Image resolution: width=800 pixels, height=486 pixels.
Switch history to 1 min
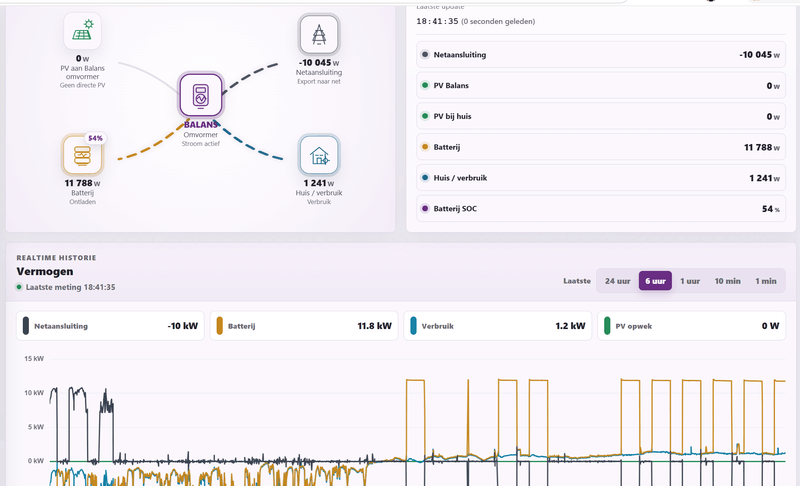[x=765, y=281]
